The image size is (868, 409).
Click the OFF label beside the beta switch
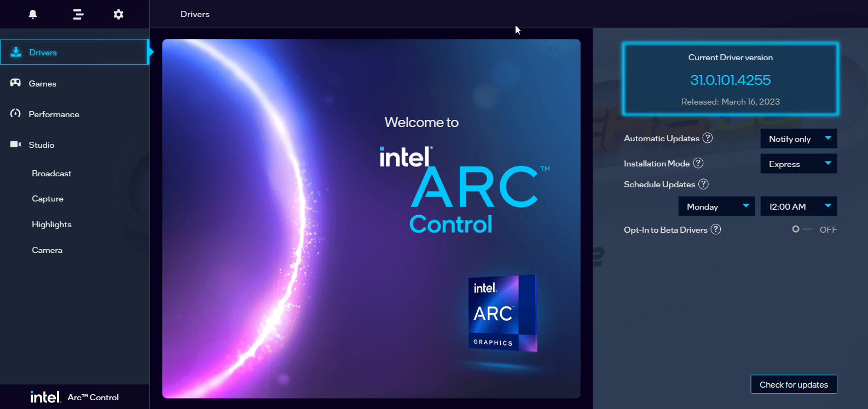coord(828,230)
